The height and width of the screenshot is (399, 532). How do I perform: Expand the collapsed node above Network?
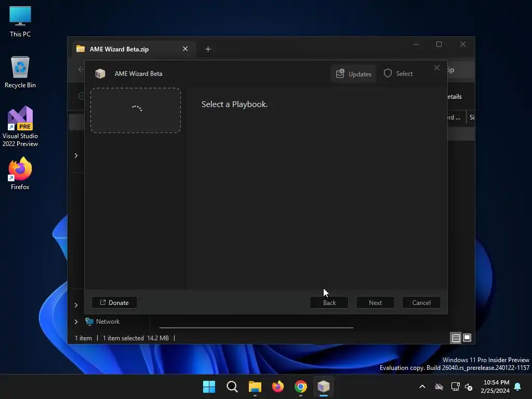pos(76,305)
